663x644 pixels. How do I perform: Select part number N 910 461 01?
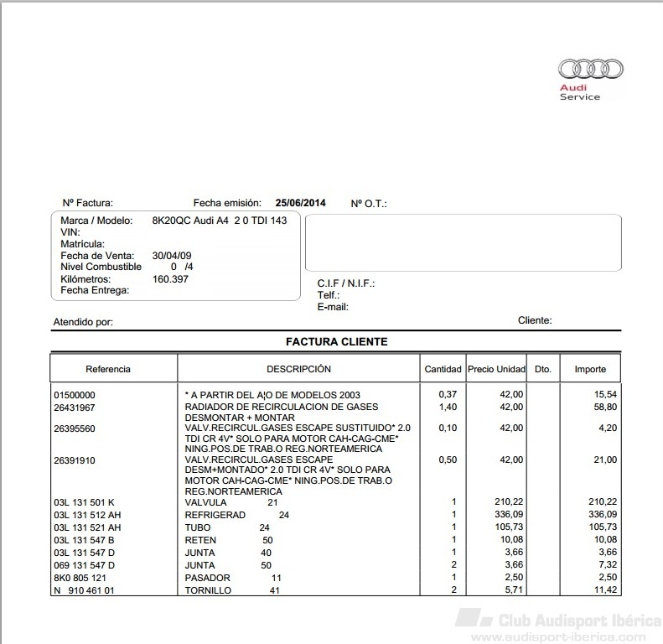(84, 590)
